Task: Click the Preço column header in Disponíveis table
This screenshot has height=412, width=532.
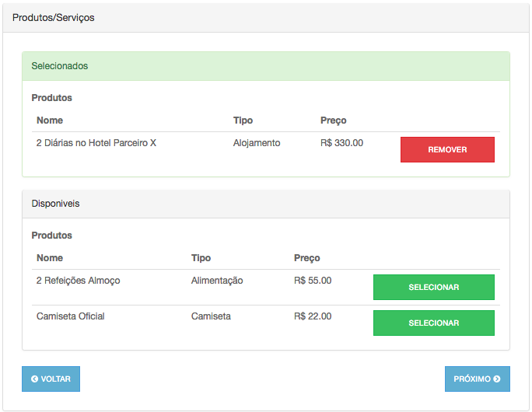Action: 306,258
